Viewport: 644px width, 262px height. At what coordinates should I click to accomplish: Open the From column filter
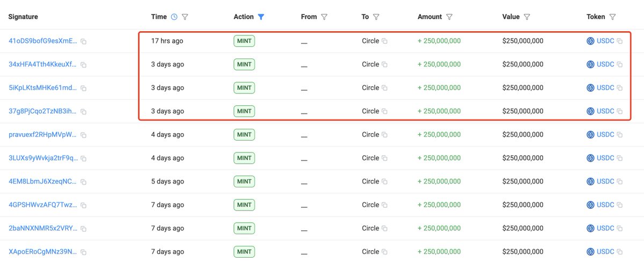point(324,17)
